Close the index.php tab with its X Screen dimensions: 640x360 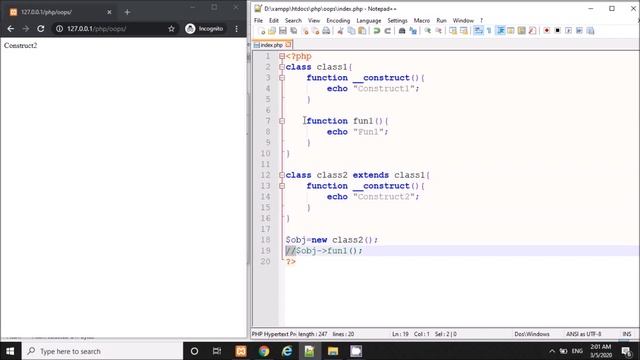pos(288,44)
